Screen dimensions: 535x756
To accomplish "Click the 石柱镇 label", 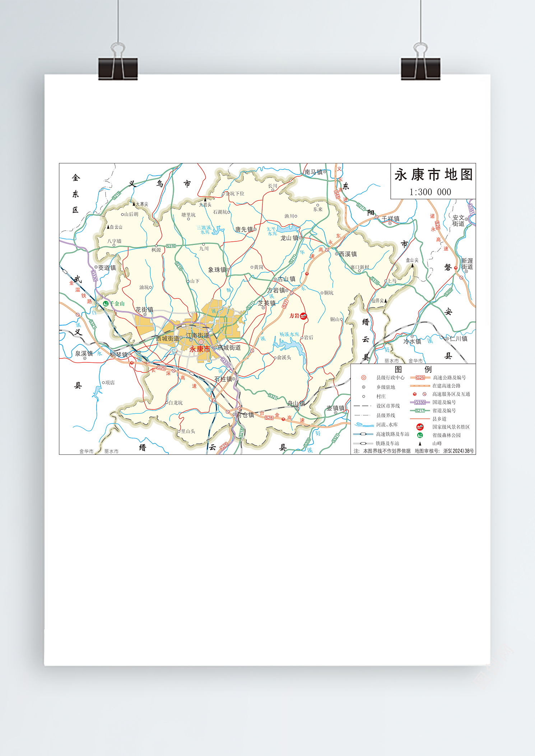I will tap(223, 379).
